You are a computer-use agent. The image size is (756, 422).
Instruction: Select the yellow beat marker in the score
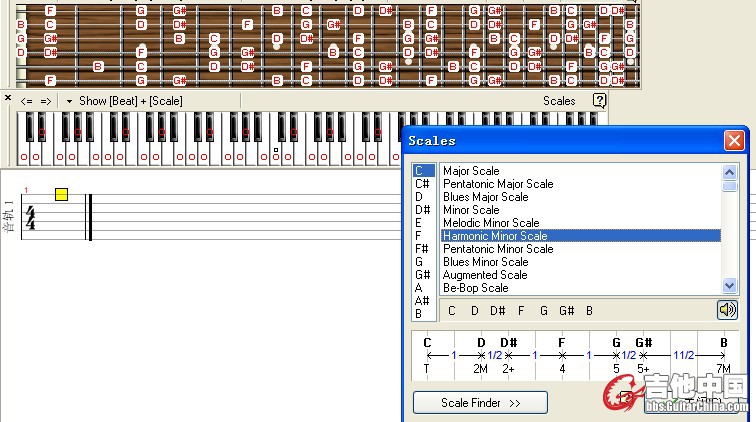coord(61,194)
